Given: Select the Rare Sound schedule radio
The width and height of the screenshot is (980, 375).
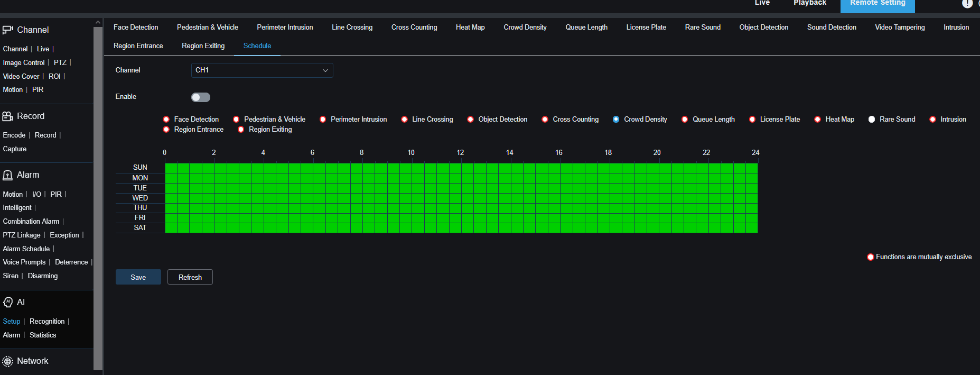Looking at the screenshot, I should [x=872, y=120].
